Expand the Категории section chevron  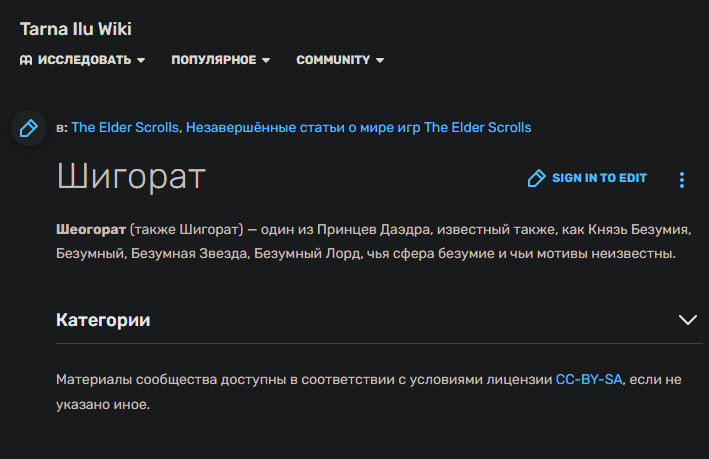click(687, 320)
